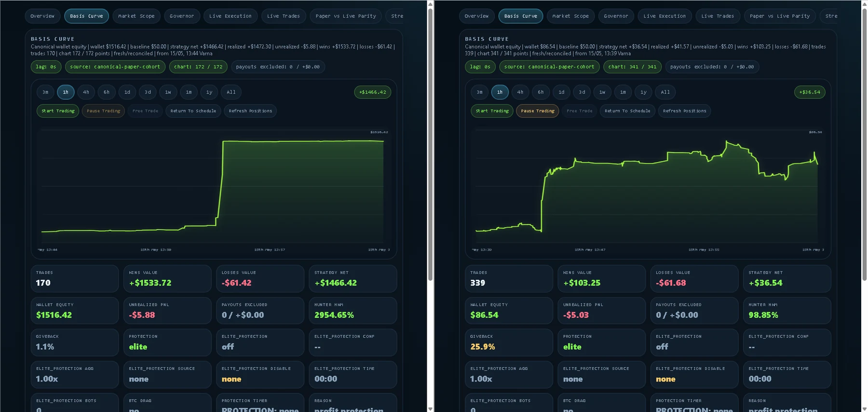Switch to Market Scope tab in left dashboard
The height and width of the screenshot is (412, 868).
click(x=136, y=16)
